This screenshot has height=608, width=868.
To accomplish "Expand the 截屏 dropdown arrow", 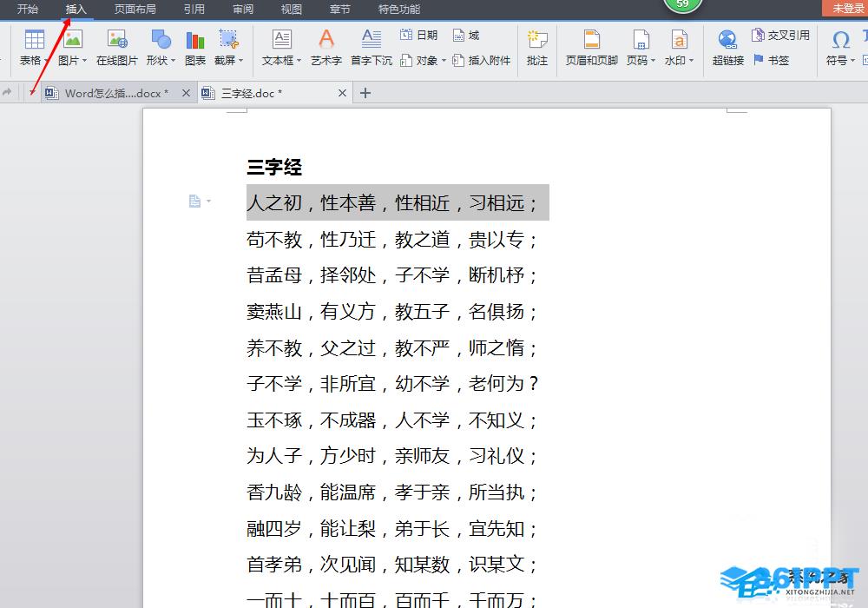I will tap(240, 60).
